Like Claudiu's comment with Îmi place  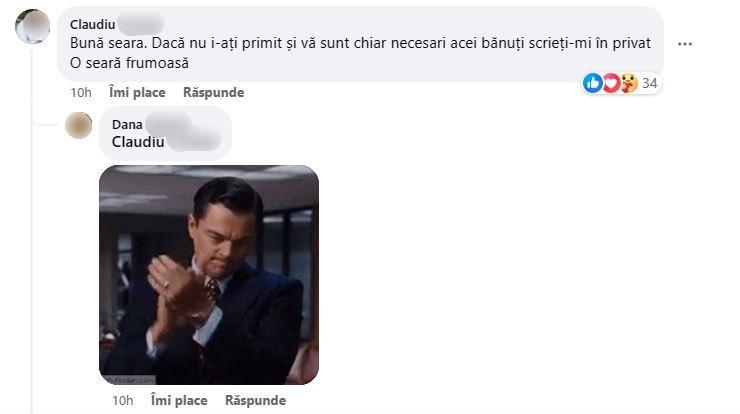pyautogui.click(x=137, y=93)
